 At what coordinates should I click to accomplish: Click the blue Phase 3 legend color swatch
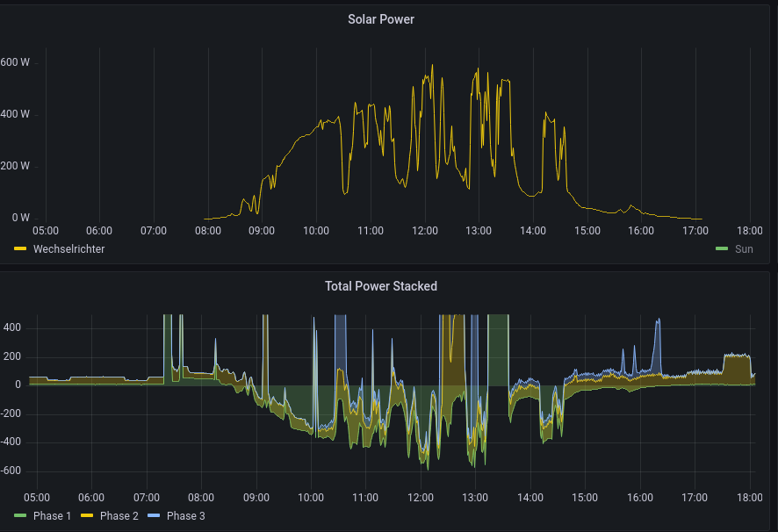tap(154, 515)
